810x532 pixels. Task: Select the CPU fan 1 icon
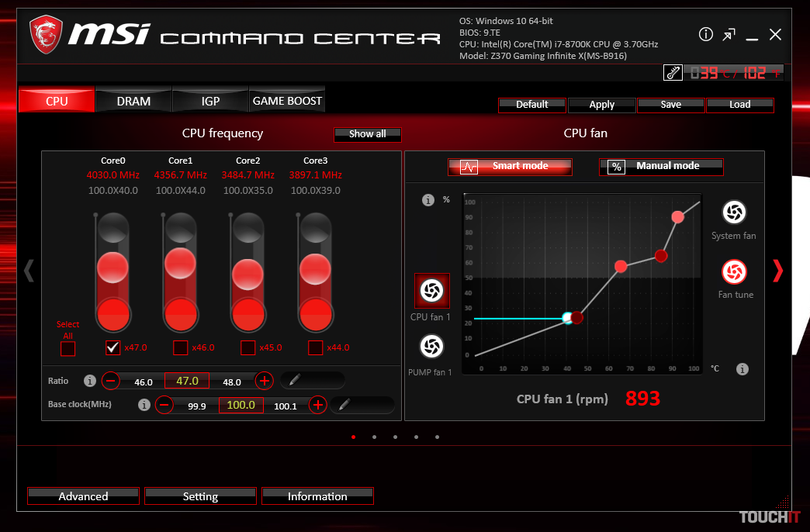tap(431, 290)
